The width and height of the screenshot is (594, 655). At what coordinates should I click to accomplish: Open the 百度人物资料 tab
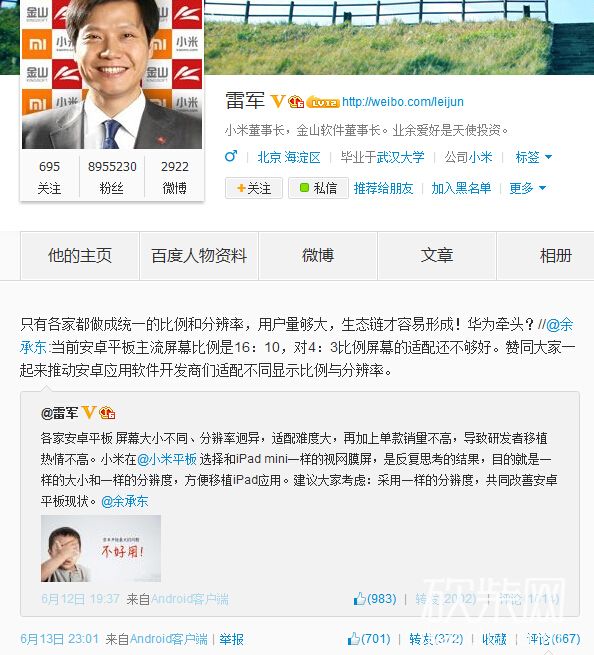point(199,255)
